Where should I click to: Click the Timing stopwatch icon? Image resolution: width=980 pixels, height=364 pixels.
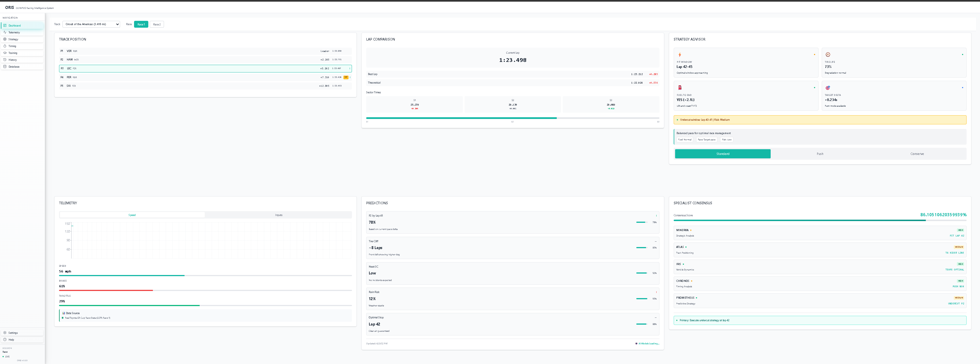coord(5,46)
